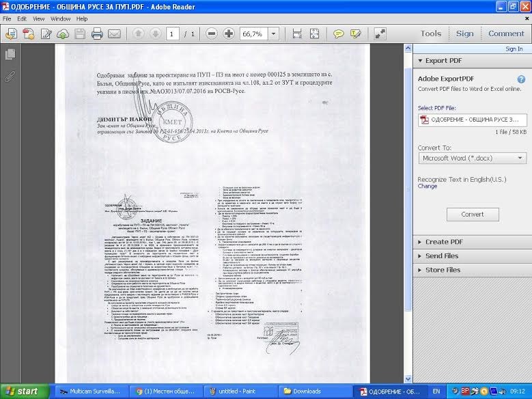The image size is (532, 399).
Task: Click the email envelope icon
Action: tap(114, 33)
